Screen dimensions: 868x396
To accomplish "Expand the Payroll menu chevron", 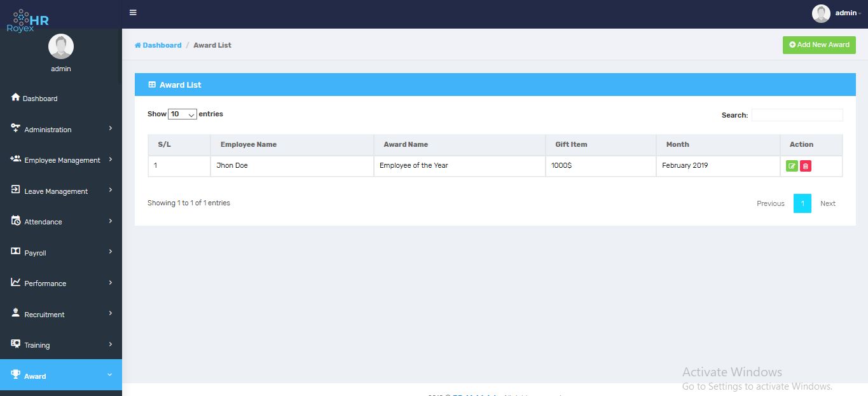I will (111, 252).
